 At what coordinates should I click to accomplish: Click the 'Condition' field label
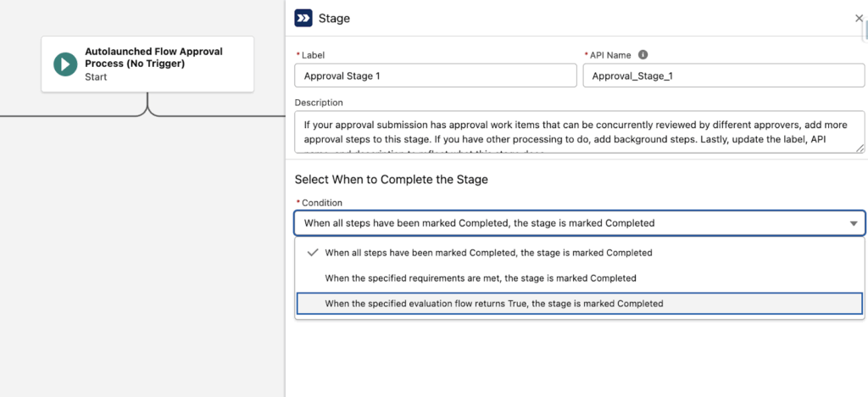[x=321, y=203]
